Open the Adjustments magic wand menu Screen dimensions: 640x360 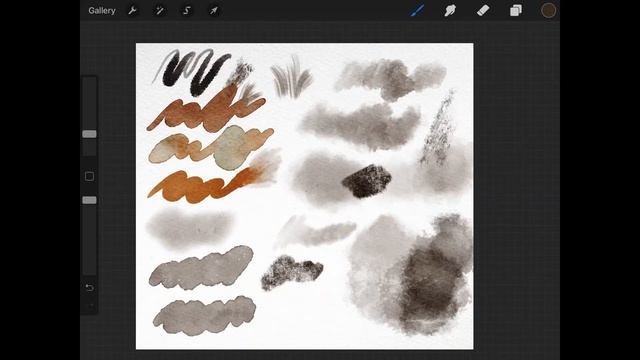tap(160, 11)
